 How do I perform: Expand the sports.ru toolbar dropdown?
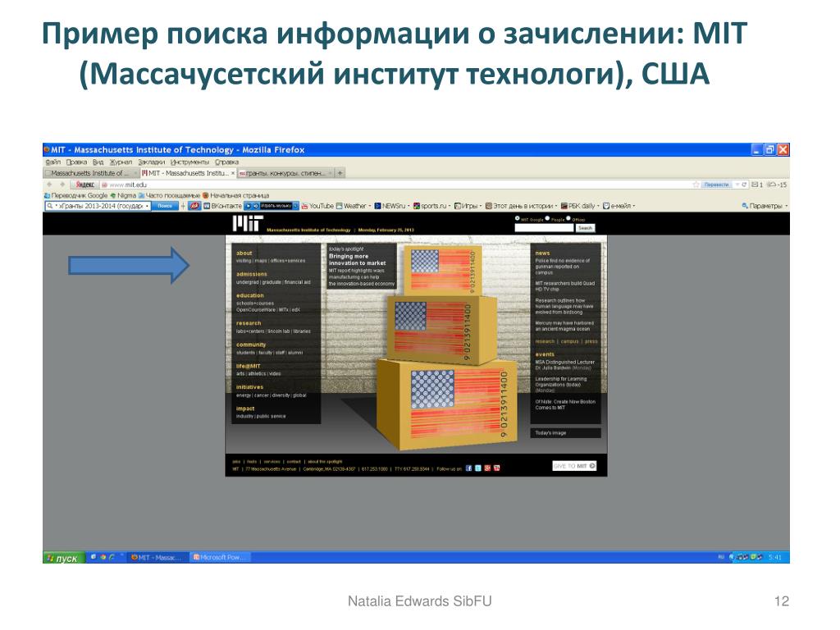pos(450,206)
